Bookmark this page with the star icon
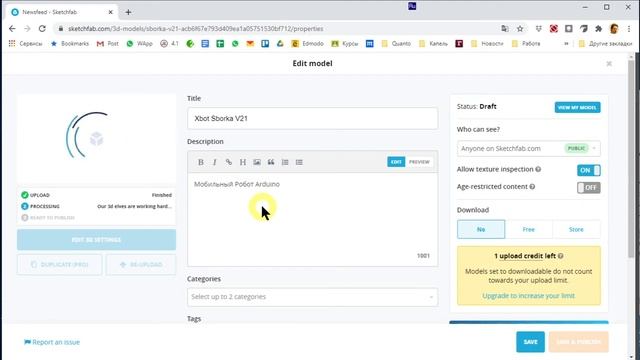This screenshot has width=640, height=360. (520, 29)
